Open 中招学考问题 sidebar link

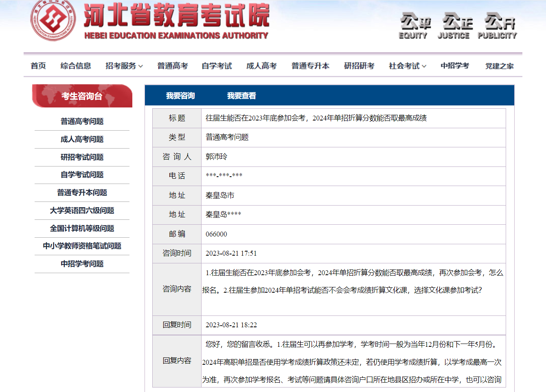tap(82, 264)
